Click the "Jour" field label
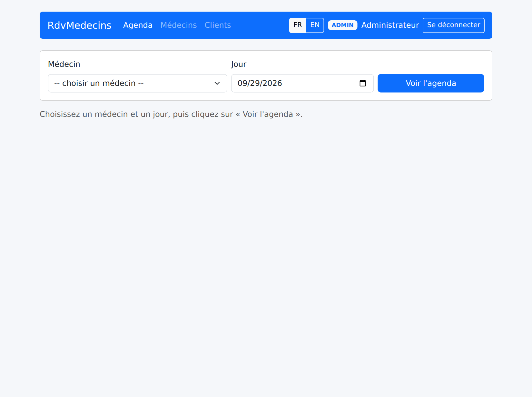Viewport: 532px width, 397px height. point(239,64)
